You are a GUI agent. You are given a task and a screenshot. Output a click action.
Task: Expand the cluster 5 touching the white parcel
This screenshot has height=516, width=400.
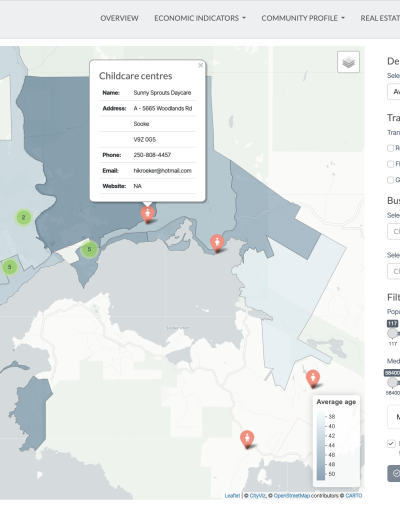pyautogui.click(x=89, y=249)
